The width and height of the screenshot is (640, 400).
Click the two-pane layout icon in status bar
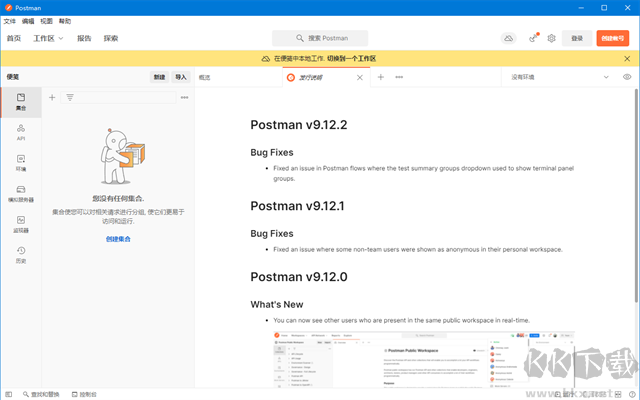point(618,394)
